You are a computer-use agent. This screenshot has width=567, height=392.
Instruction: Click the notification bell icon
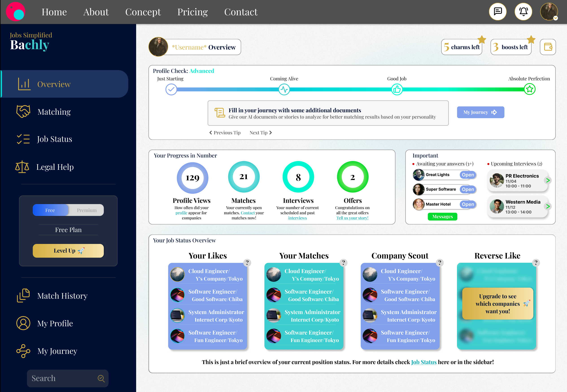(523, 12)
